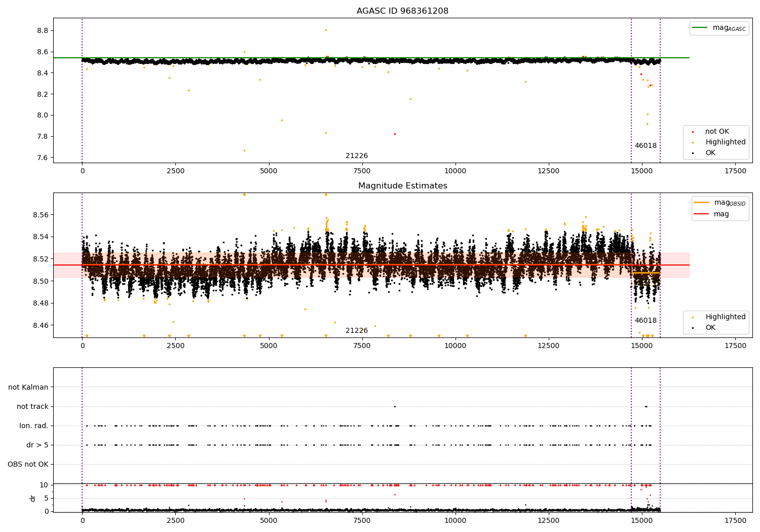The image size is (760, 532).
Task: Click the outlier point near 8.8 in top plot
Action: coord(326,30)
